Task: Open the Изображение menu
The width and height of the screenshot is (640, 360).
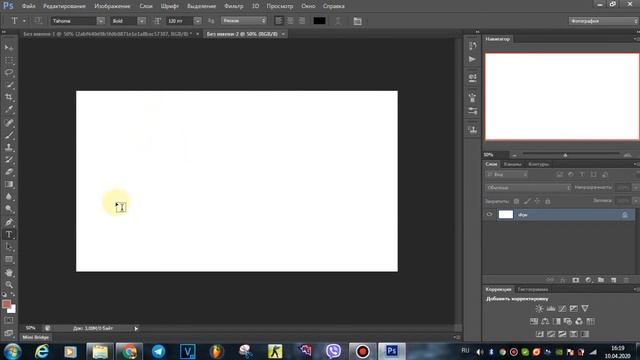Action: [112, 6]
